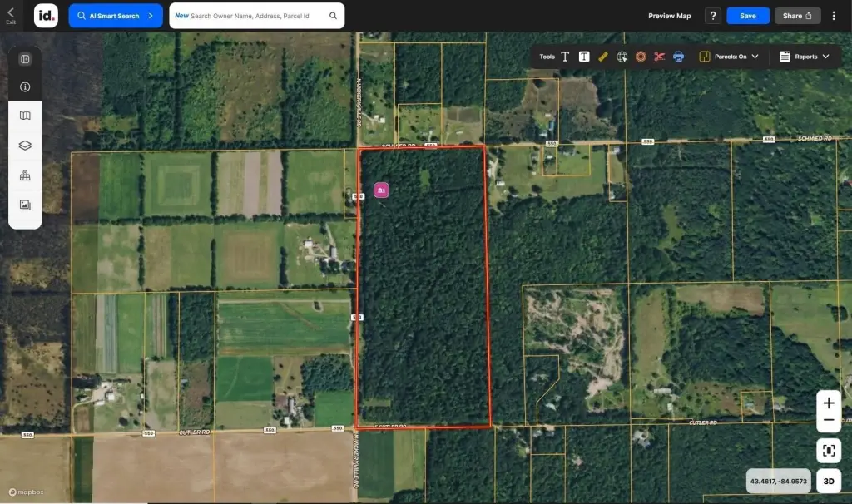Select the boxed Text label tool

coord(584,57)
